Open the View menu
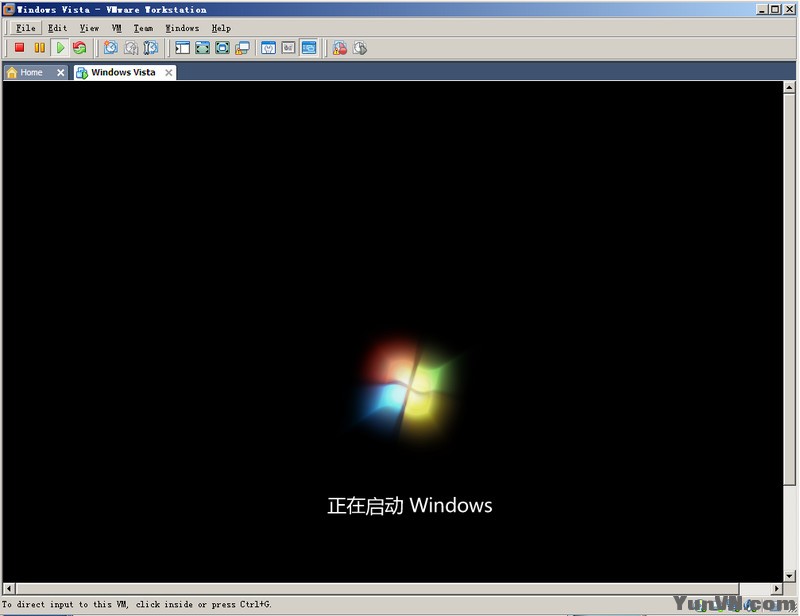 coord(89,28)
